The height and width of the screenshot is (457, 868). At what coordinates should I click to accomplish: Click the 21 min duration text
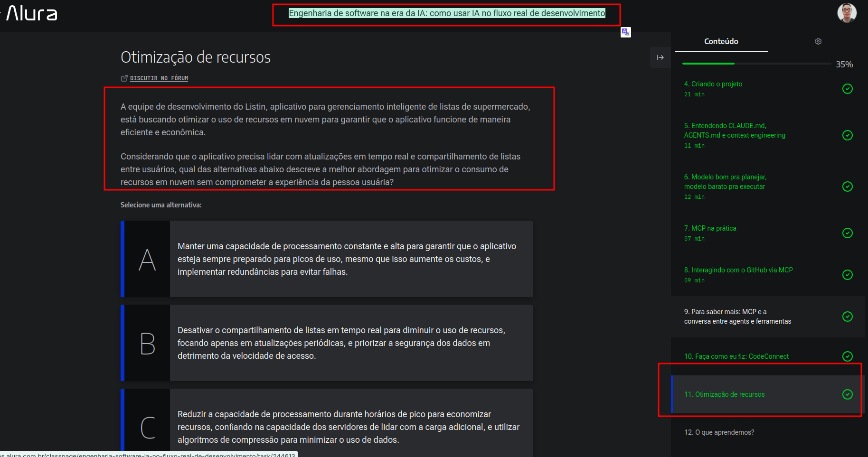[x=694, y=94]
